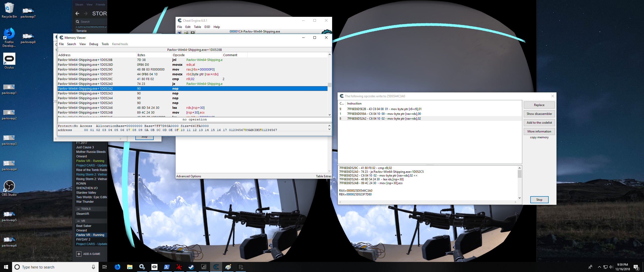This screenshot has height=272, width=644.
Task: Click the Task View taskbar icon
Action: click(x=105, y=267)
